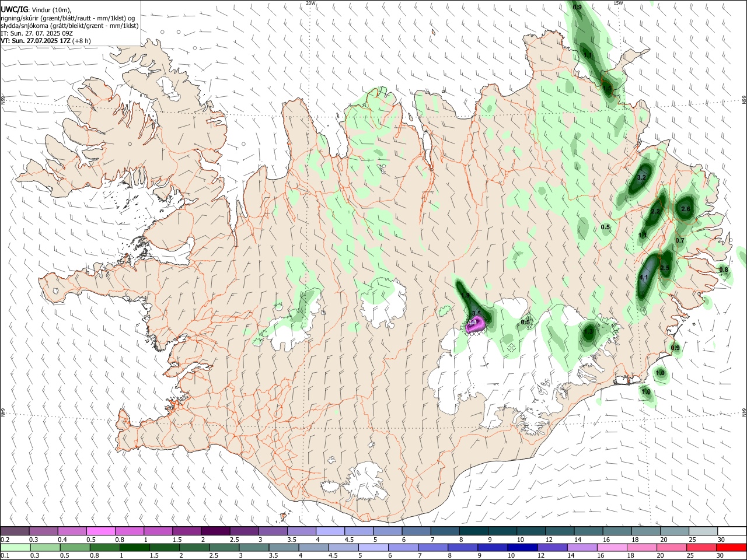The image size is (747, 560).
Task: Select the darkest purple 2 swatch in upper legend
Action: pyautogui.click(x=215, y=531)
